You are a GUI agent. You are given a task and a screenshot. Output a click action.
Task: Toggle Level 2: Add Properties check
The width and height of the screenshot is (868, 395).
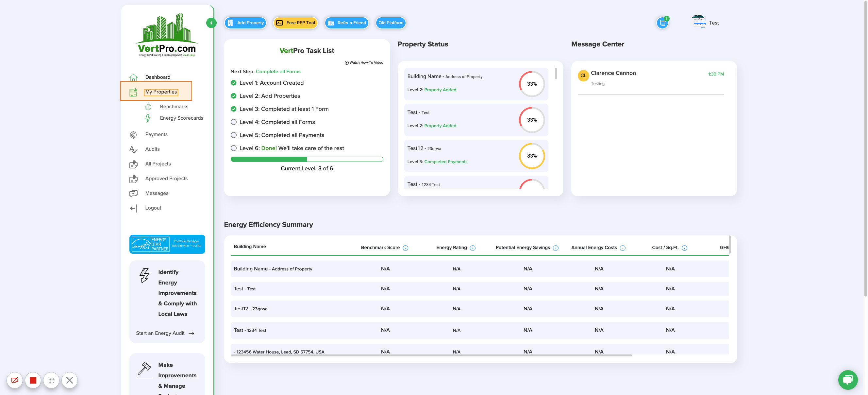(x=234, y=96)
